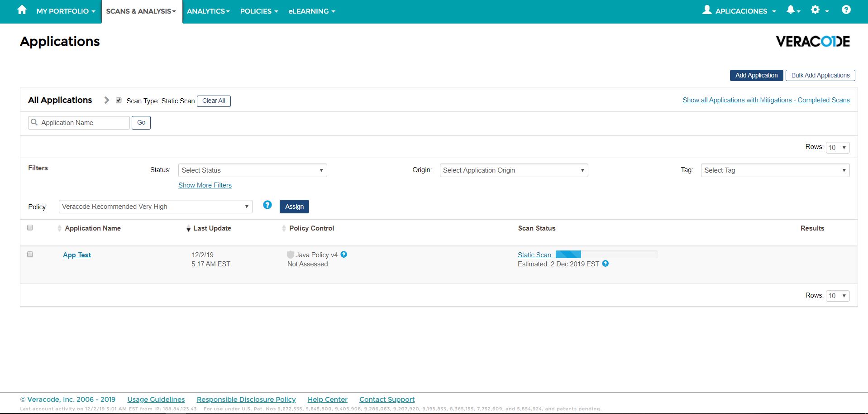Click the Show More Filters link
868x414 pixels.
tap(205, 185)
